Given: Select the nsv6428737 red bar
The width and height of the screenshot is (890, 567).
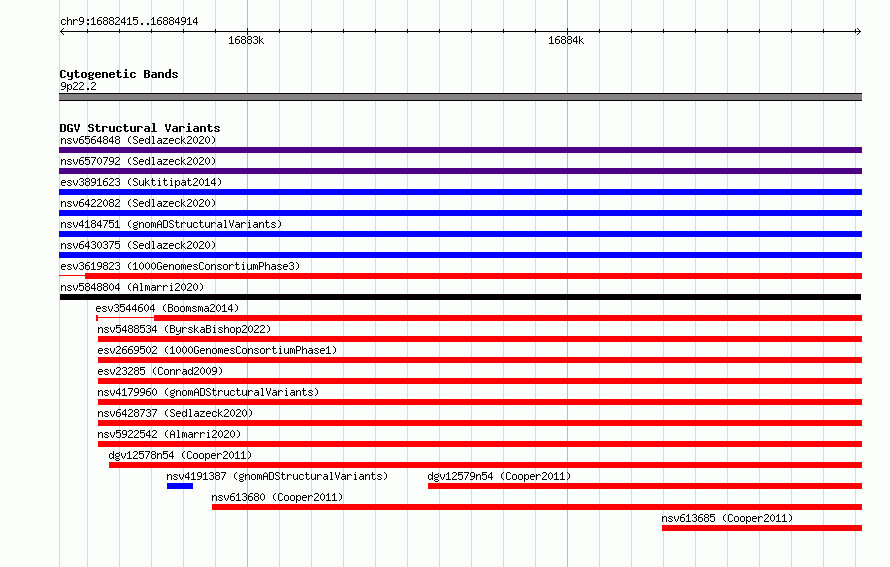Looking at the screenshot, I should pos(480,423).
